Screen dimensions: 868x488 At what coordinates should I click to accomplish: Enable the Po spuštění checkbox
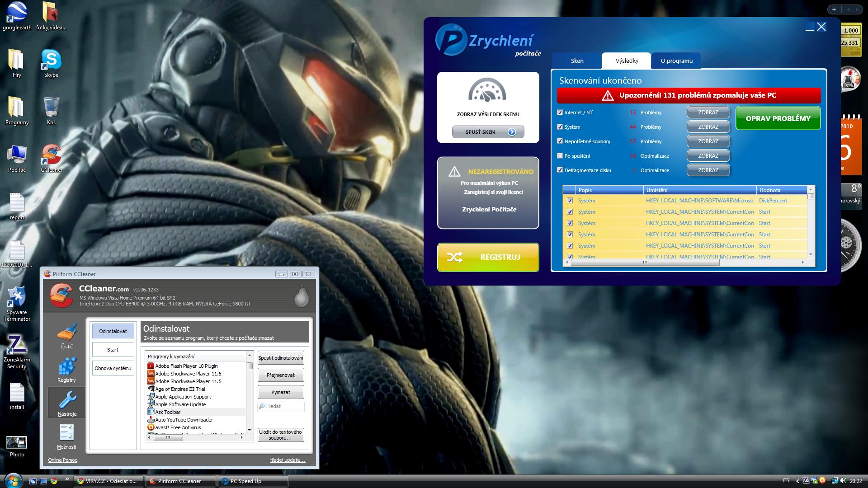click(560, 156)
